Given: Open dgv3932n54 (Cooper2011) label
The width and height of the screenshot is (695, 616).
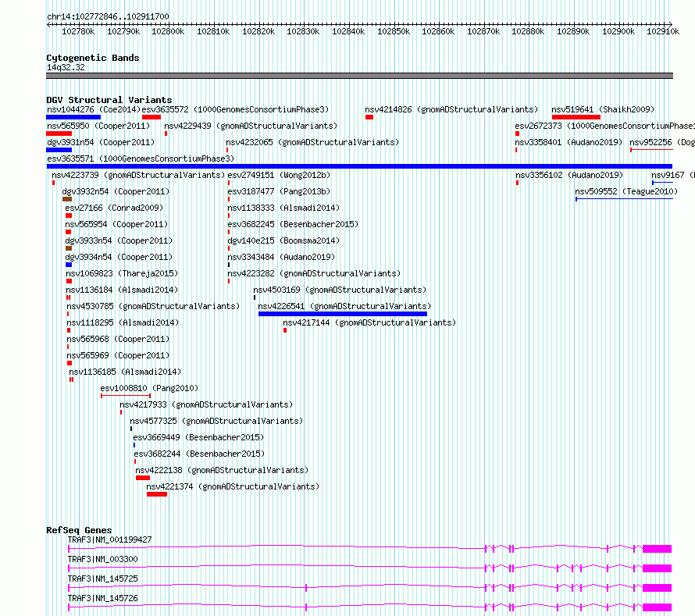Looking at the screenshot, I should point(116,191).
